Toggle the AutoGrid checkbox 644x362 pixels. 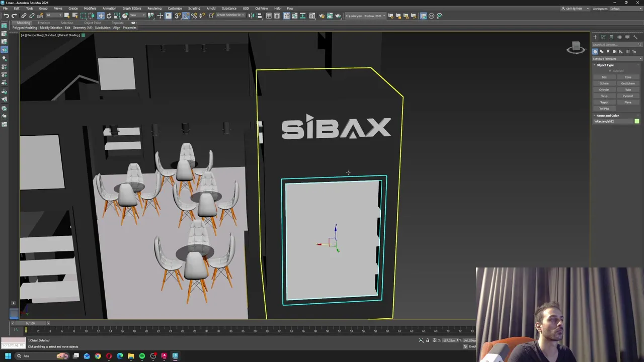tap(610, 71)
